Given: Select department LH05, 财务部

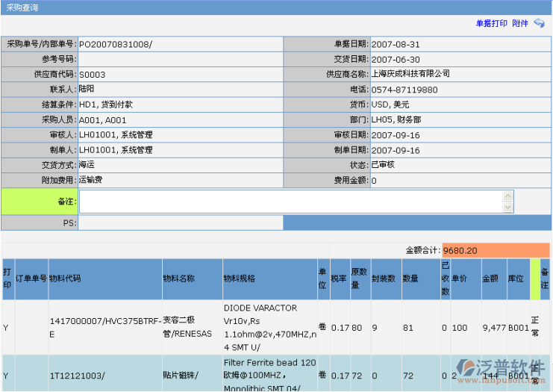Looking at the screenshot, I should [x=396, y=120].
